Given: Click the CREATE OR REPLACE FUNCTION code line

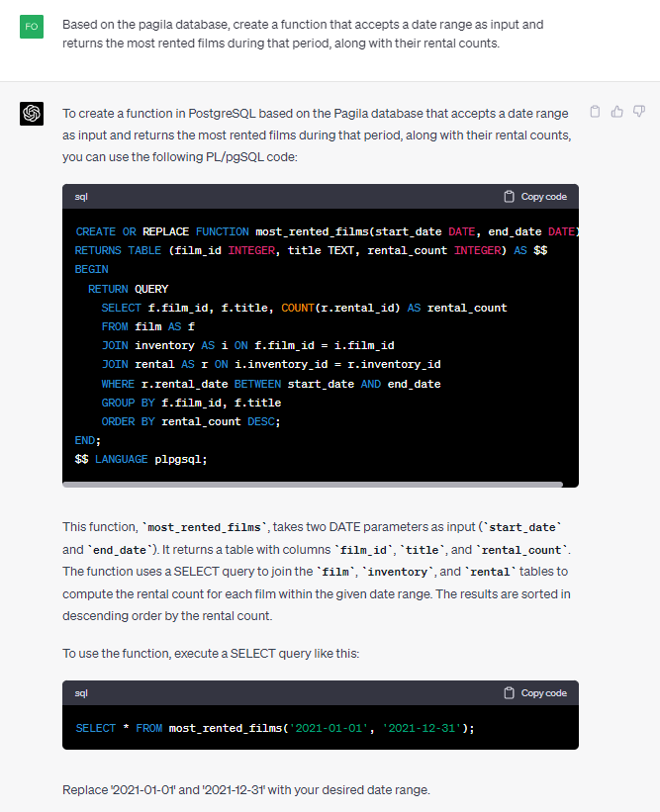Looking at the screenshot, I should [x=327, y=231].
